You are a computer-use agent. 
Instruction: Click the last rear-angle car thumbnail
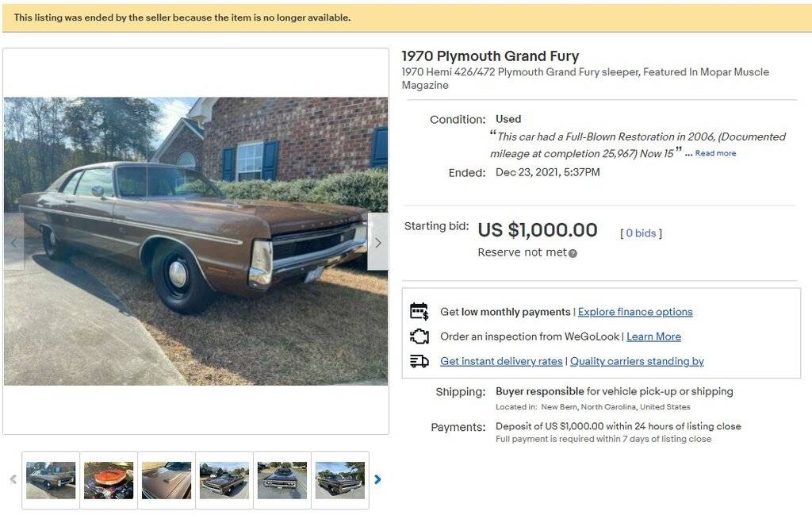coord(340,479)
